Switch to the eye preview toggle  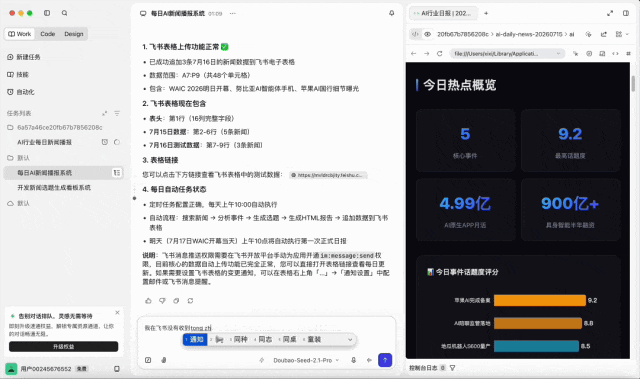(x=427, y=34)
